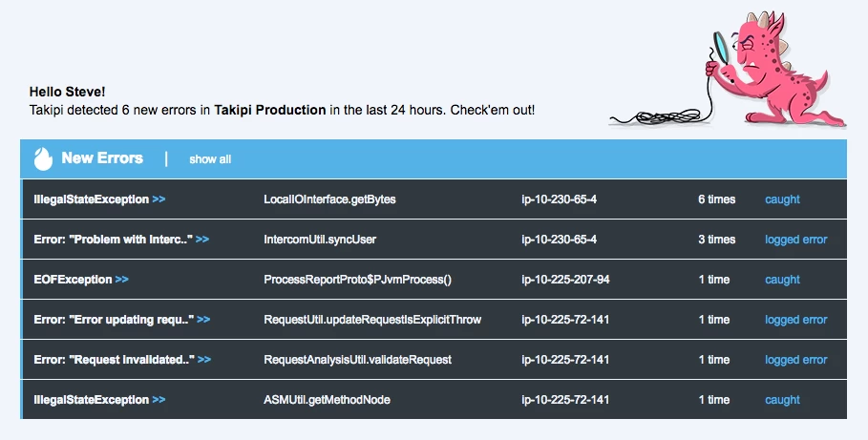Select ASMUtil.getMethodNode text

coord(327,400)
